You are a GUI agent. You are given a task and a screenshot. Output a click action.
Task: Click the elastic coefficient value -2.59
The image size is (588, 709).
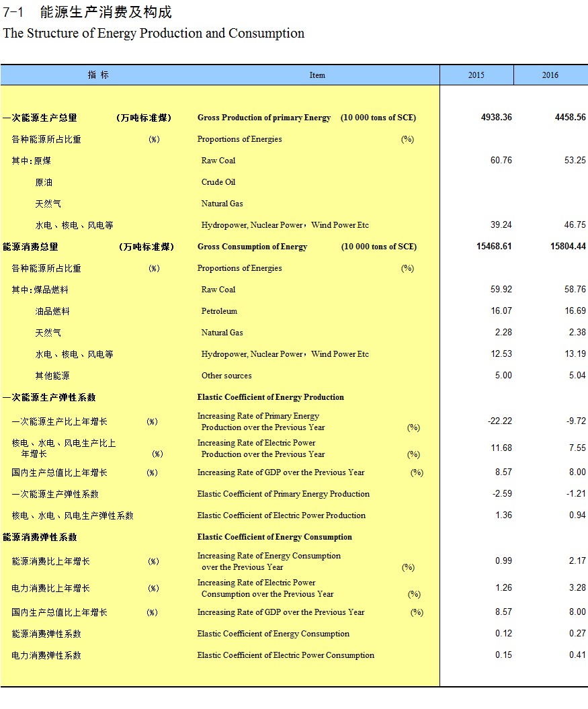[502, 493]
